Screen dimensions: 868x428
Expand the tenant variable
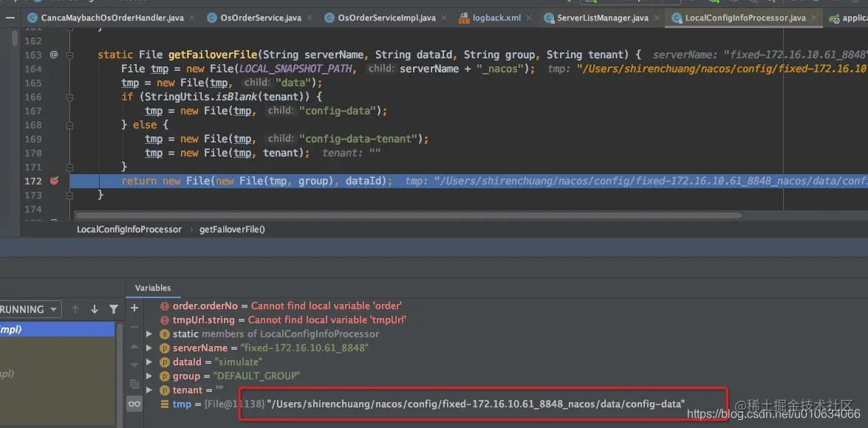point(148,390)
